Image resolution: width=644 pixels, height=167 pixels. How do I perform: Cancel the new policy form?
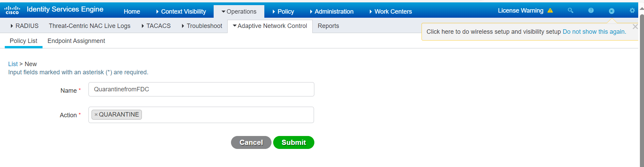pyautogui.click(x=251, y=142)
